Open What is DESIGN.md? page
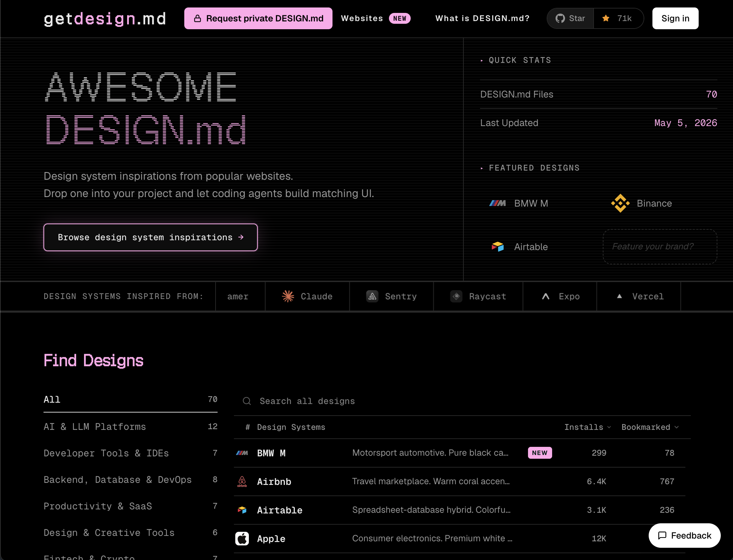Image resolution: width=733 pixels, height=560 pixels. coord(482,18)
